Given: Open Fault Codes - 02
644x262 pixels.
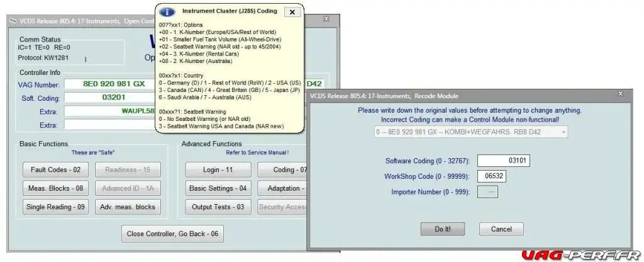Looking at the screenshot, I should [x=55, y=169].
